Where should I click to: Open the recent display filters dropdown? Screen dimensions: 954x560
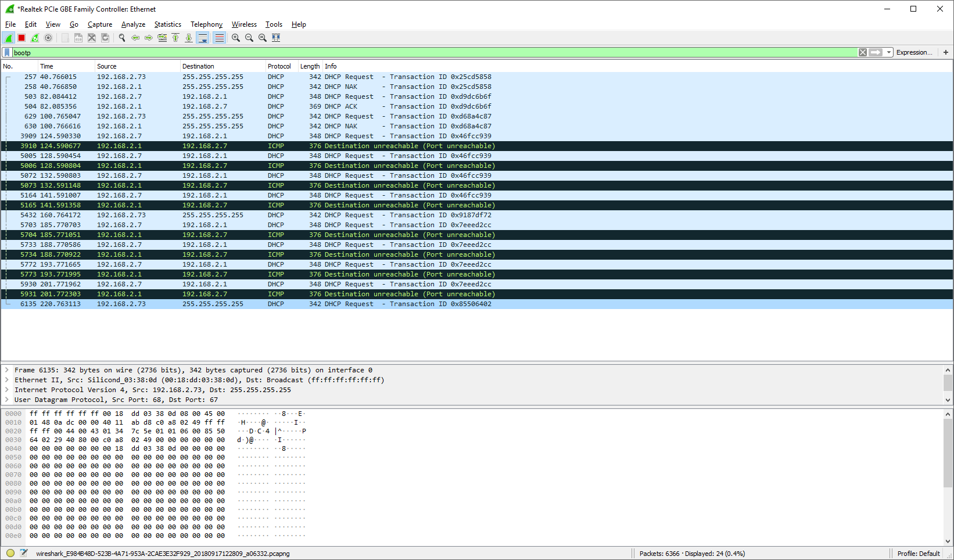(x=889, y=52)
